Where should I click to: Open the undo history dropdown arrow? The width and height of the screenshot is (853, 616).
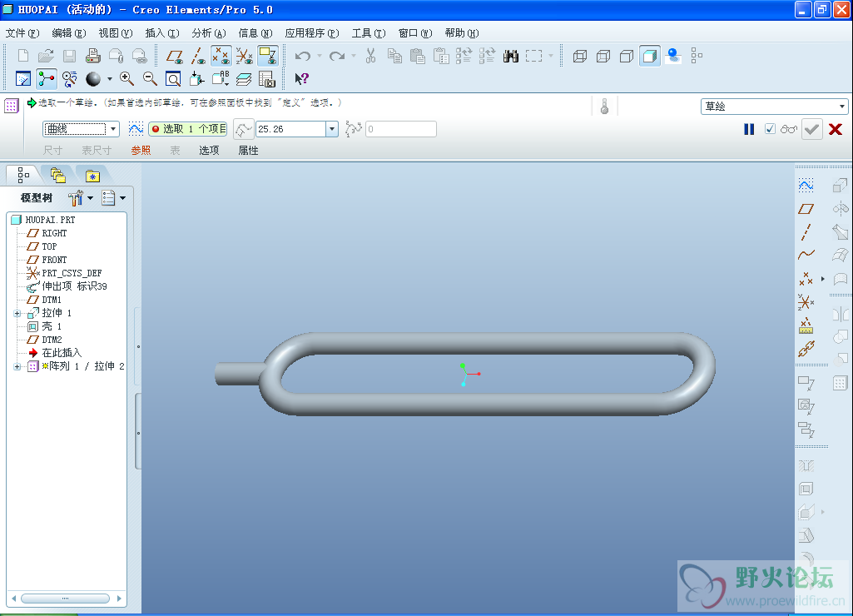(x=320, y=56)
